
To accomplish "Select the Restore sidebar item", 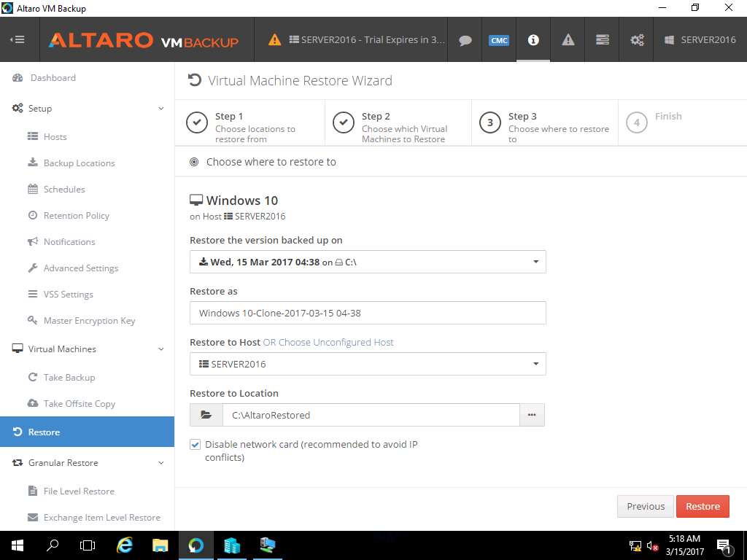I will point(88,432).
